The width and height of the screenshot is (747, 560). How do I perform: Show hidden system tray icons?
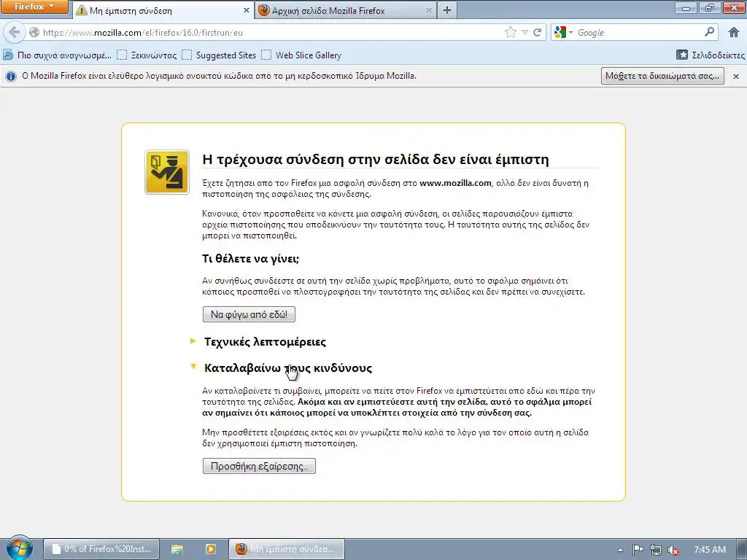tap(620, 550)
